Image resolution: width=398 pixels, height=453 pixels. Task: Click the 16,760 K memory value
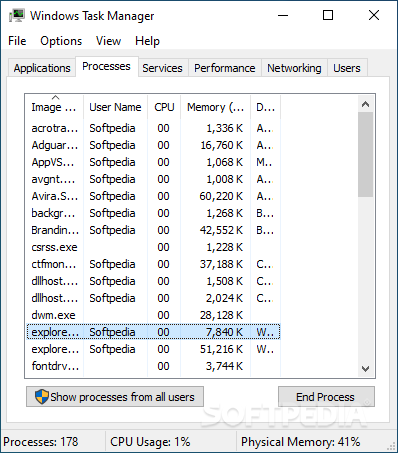pyautogui.click(x=221, y=145)
